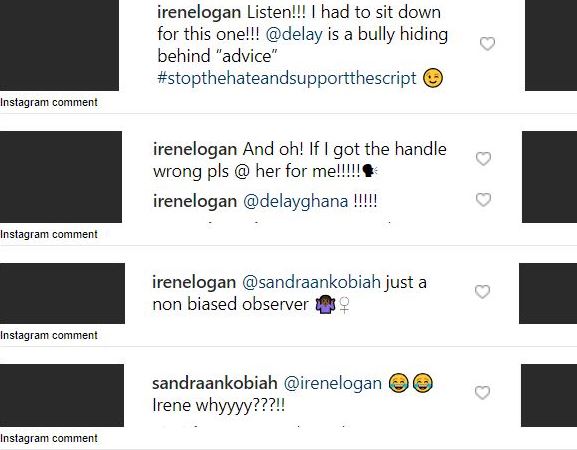Screen dimensions: 577x450
Task: Like the 'non biased observer' comment
Action: click(x=482, y=292)
